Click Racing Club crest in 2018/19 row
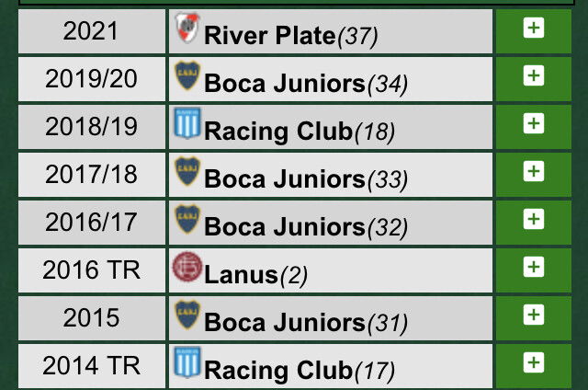The height and width of the screenshot is (390, 588). [x=187, y=123]
